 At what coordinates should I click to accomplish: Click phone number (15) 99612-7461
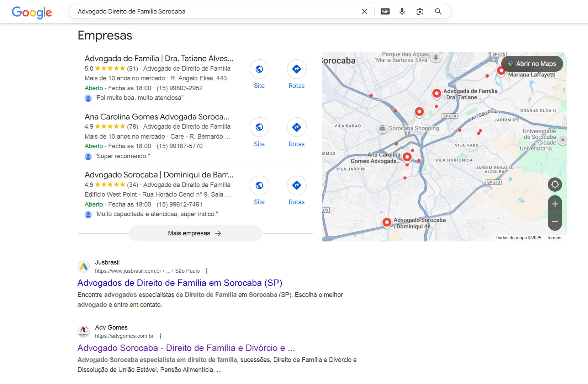point(180,204)
